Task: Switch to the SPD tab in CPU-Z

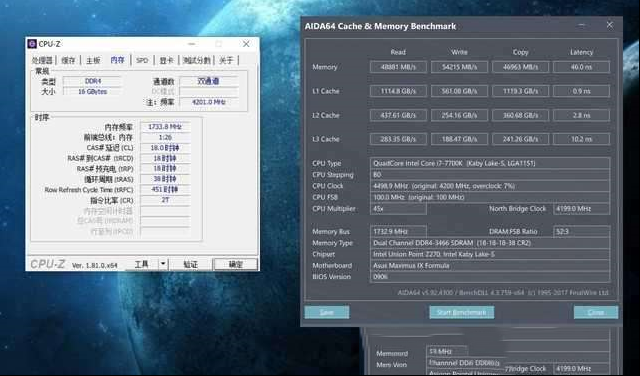Action: [142, 60]
